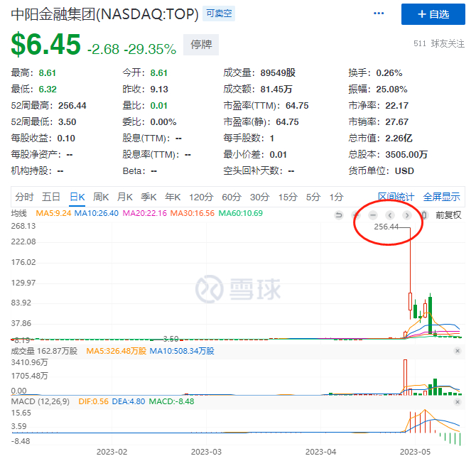Select the 1分 interval tab
The image size is (476, 461).
click(336, 197)
